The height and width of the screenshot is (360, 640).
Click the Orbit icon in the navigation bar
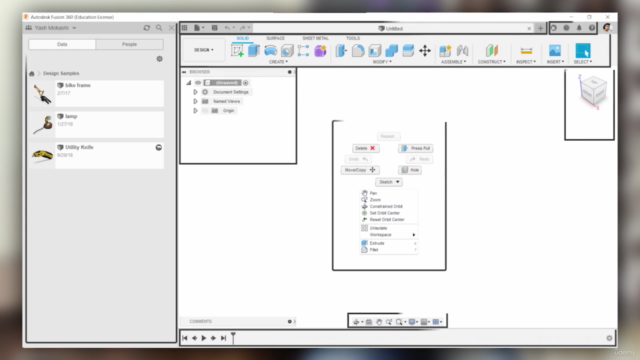(356, 322)
